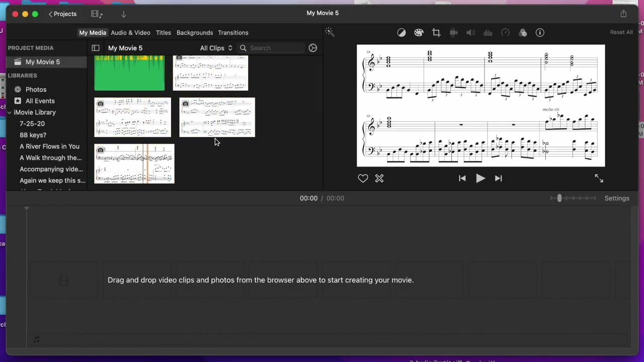This screenshot has width=644, height=362.
Task: Select the Again we keep this s... event
Action: [x=52, y=180]
